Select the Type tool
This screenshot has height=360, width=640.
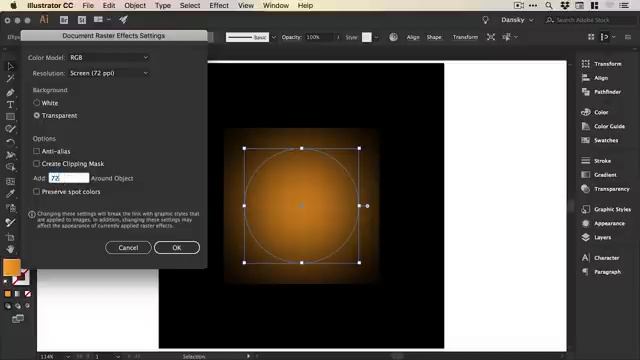pos(11,105)
